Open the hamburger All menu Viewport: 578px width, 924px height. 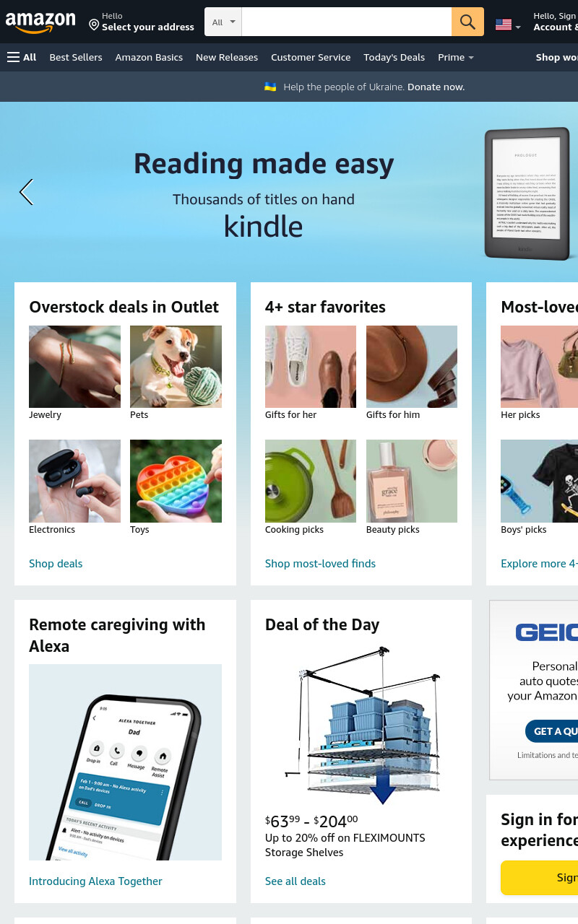(22, 57)
